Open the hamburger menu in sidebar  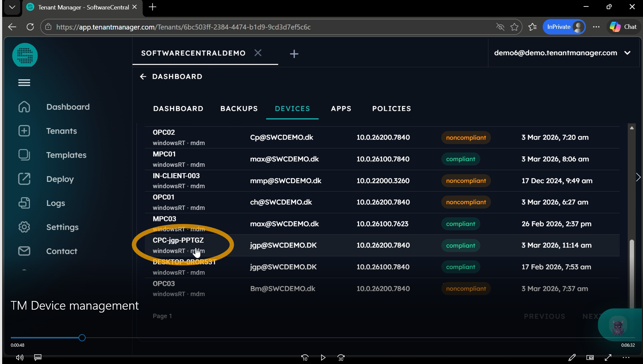(x=24, y=83)
